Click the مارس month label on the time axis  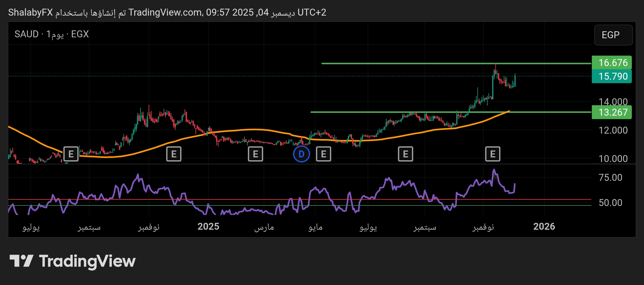264,227
